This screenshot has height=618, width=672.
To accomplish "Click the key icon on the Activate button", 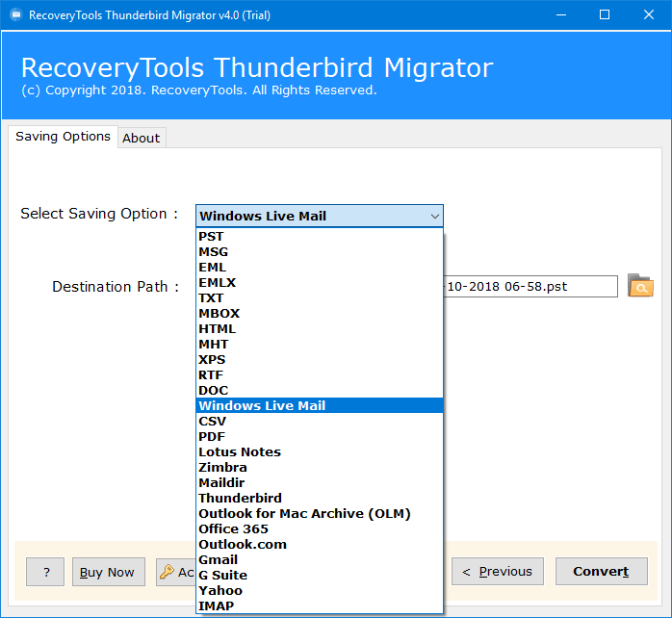I will click(x=167, y=571).
